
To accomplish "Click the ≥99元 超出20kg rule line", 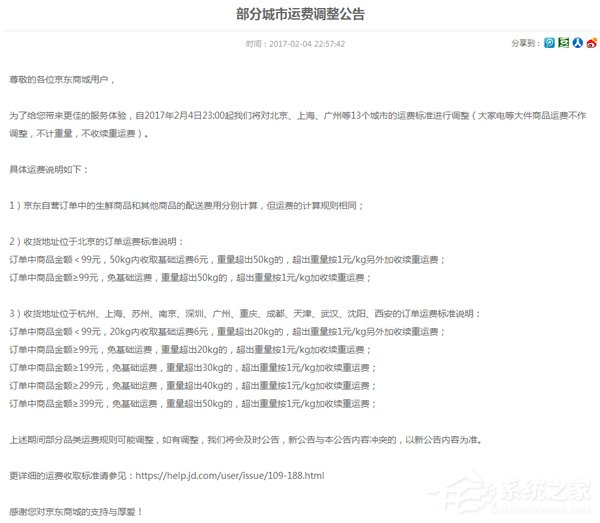I will [190, 350].
